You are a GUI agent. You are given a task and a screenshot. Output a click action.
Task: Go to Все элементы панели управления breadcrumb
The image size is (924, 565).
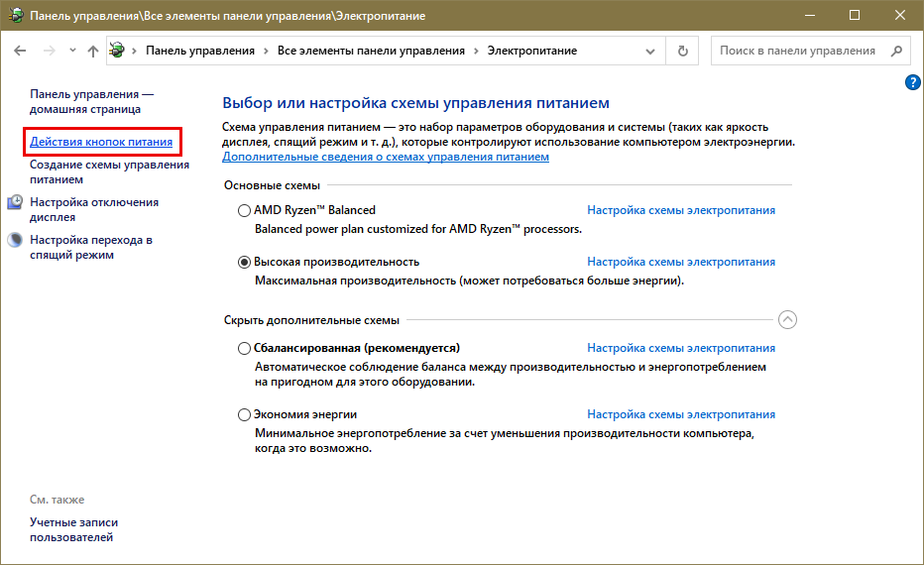(x=371, y=51)
